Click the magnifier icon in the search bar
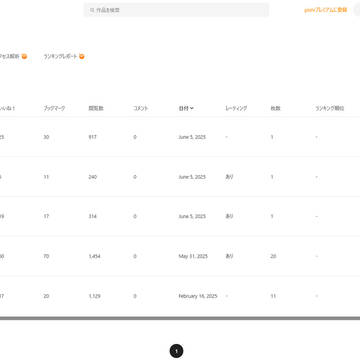Screen dimensions: 360x360 pyautogui.click(x=92, y=10)
